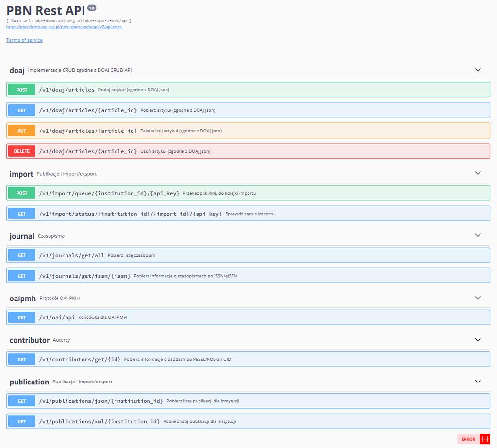The height and width of the screenshot is (448, 497).
Task: Open the Terms of service link
Action: (x=24, y=40)
